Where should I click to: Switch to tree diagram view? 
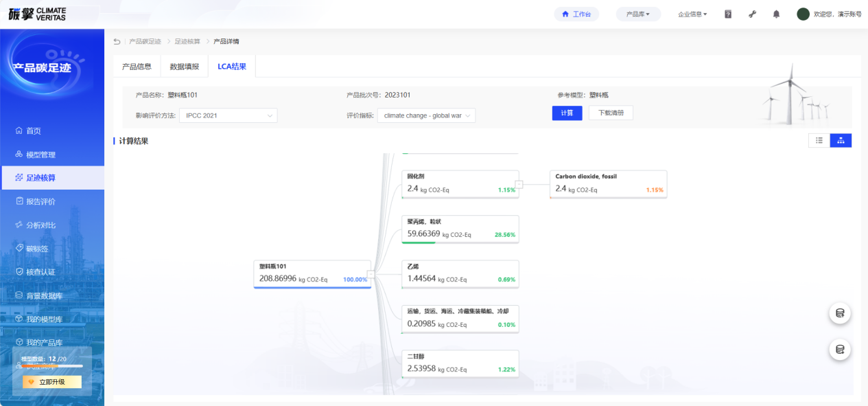(x=841, y=140)
